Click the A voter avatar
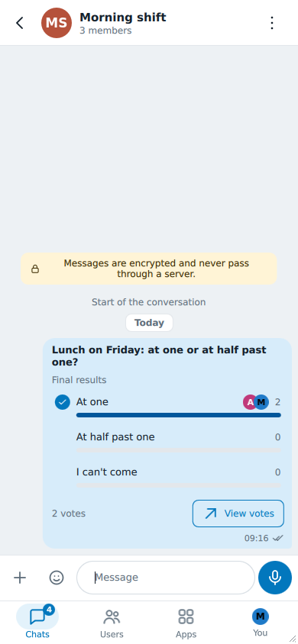 (x=250, y=402)
